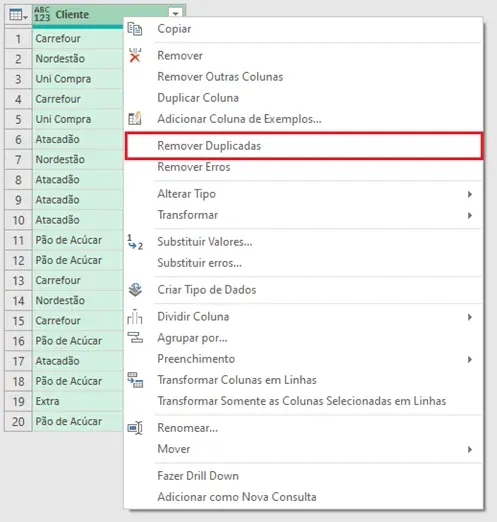Click the Copiar icon in the menu
The height and width of the screenshot is (522, 497).
click(135, 29)
